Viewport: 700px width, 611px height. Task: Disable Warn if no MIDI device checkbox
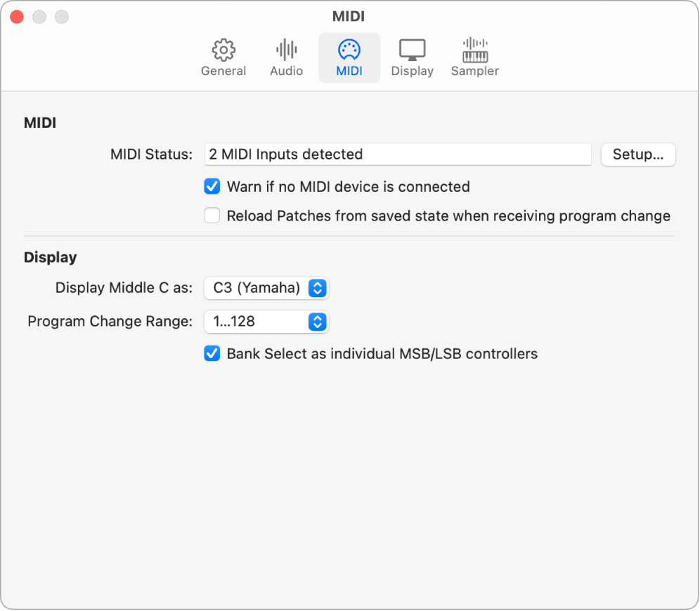pyautogui.click(x=212, y=187)
